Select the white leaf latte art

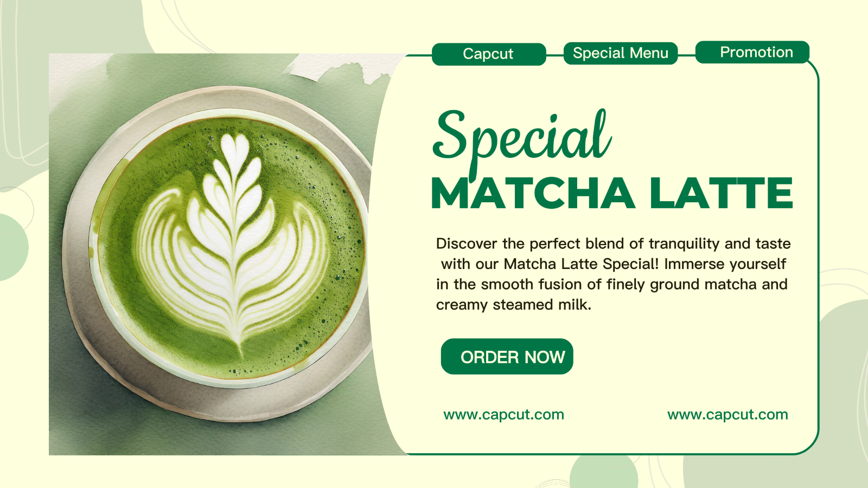click(x=233, y=244)
